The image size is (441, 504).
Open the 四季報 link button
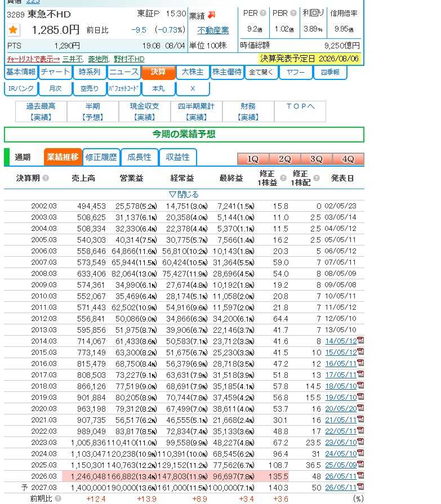tap(330, 72)
